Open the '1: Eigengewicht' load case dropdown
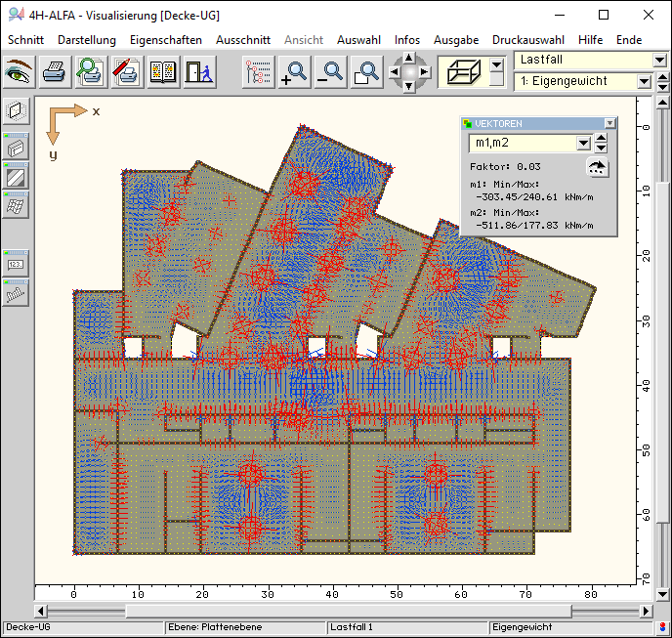The width and height of the screenshot is (672, 638). click(644, 82)
